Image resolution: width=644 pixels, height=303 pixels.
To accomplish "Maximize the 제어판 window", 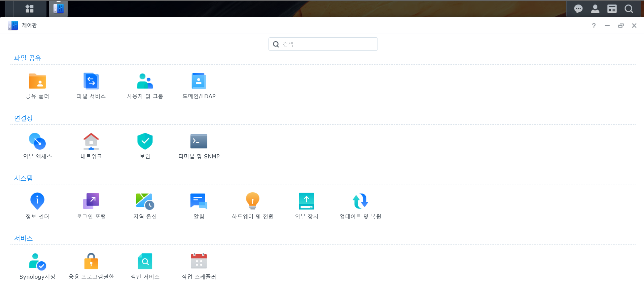I will pyautogui.click(x=621, y=26).
